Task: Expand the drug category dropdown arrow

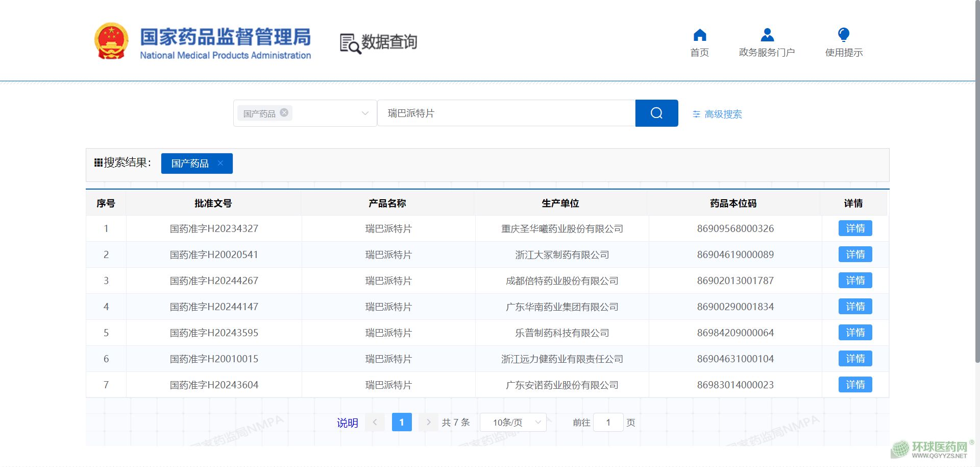Action: coord(365,113)
